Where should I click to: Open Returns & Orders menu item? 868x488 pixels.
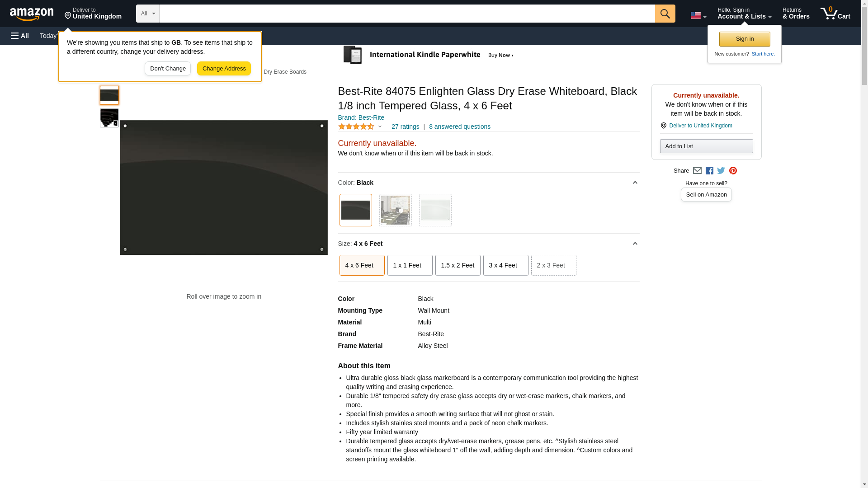click(x=796, y=14)
